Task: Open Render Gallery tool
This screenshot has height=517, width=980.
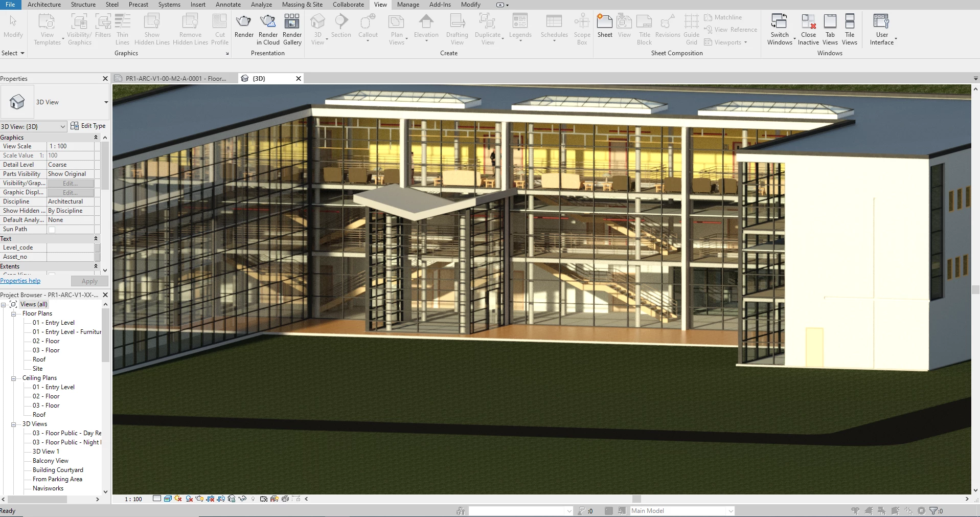Action: 292,22
